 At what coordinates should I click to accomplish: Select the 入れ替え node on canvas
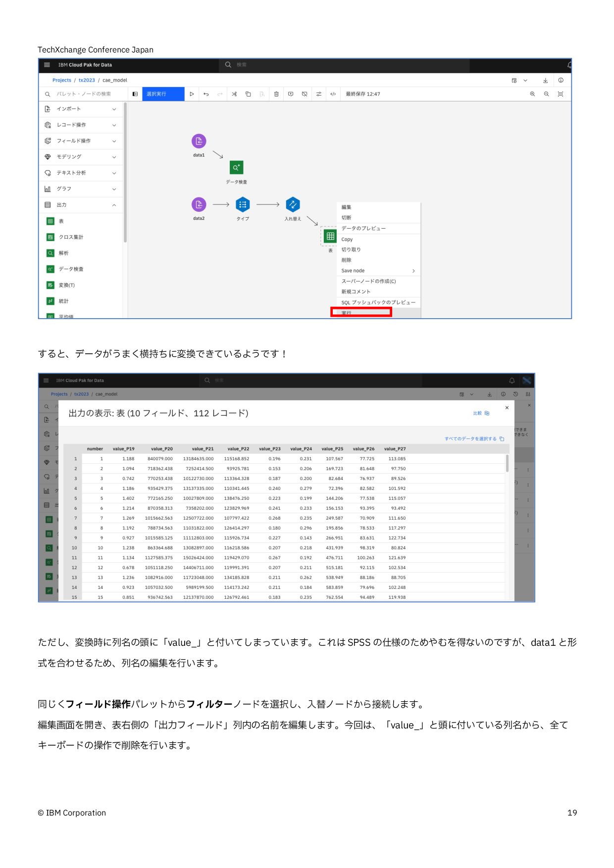point(293,204)
